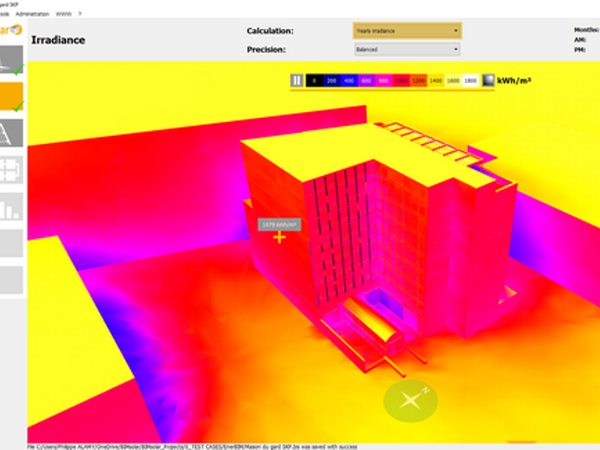This screenshot has height=450, width=600.
Task: Select the active orange Irradiance step
Action: tap(11, 97)
